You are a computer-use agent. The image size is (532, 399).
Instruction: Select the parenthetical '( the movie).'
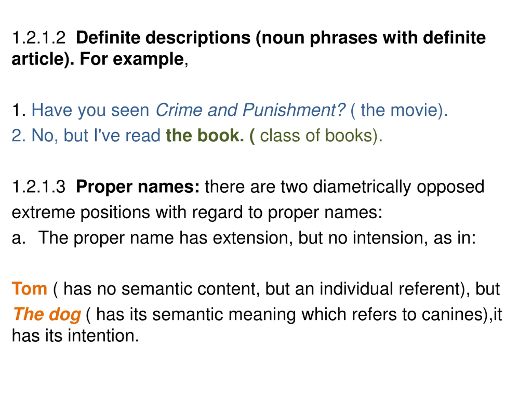(x=399, y=110)
